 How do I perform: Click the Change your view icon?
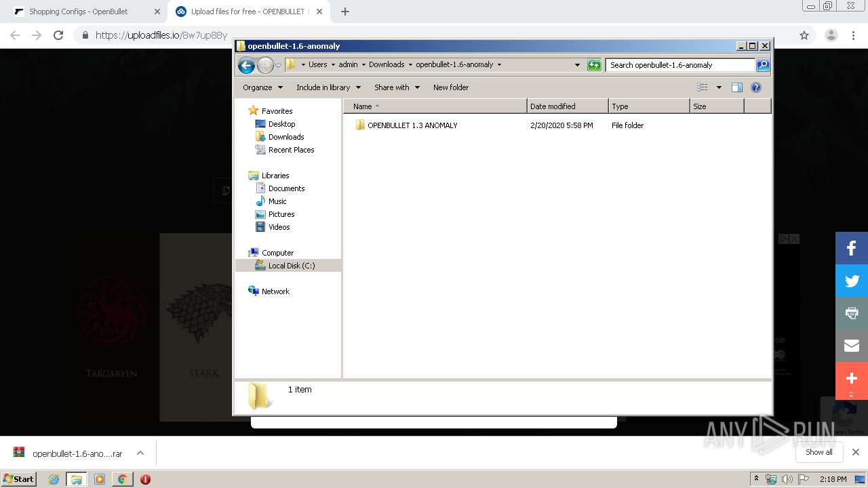(x=703, y=87)
